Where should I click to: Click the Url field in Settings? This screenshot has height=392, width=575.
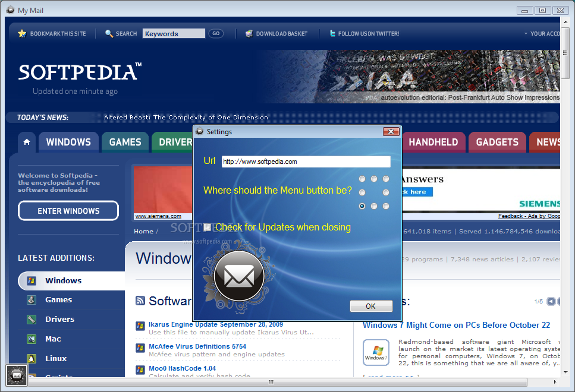(306, 162)
